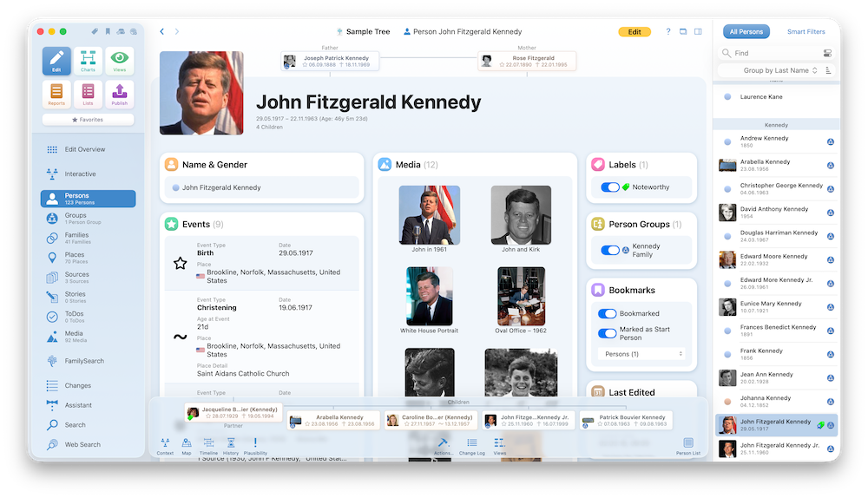Screen dimensions: 868x498
Task: Open the Reports icon
Action: 56,94
